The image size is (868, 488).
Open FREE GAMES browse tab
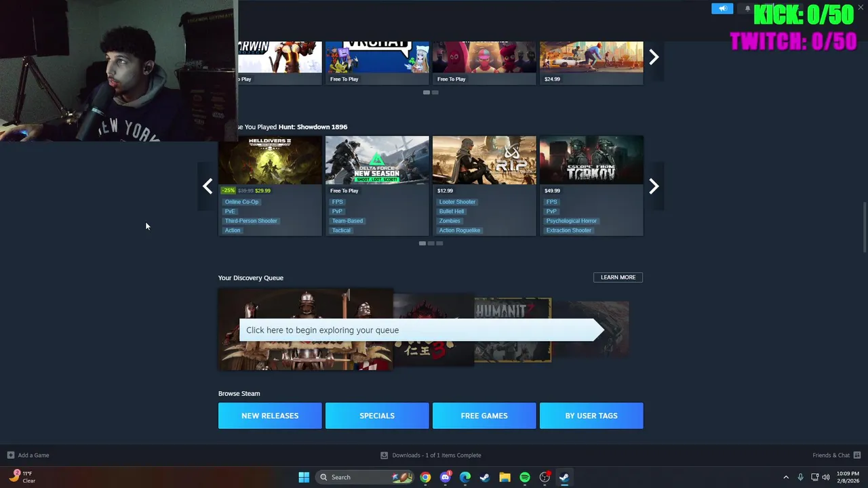click(x=484, y=415)
